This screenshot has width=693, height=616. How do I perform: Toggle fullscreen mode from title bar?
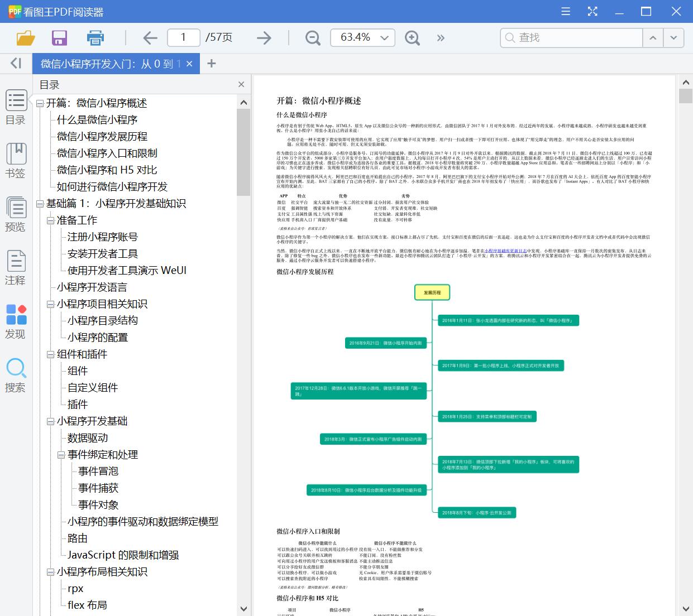tap(592, 11)
